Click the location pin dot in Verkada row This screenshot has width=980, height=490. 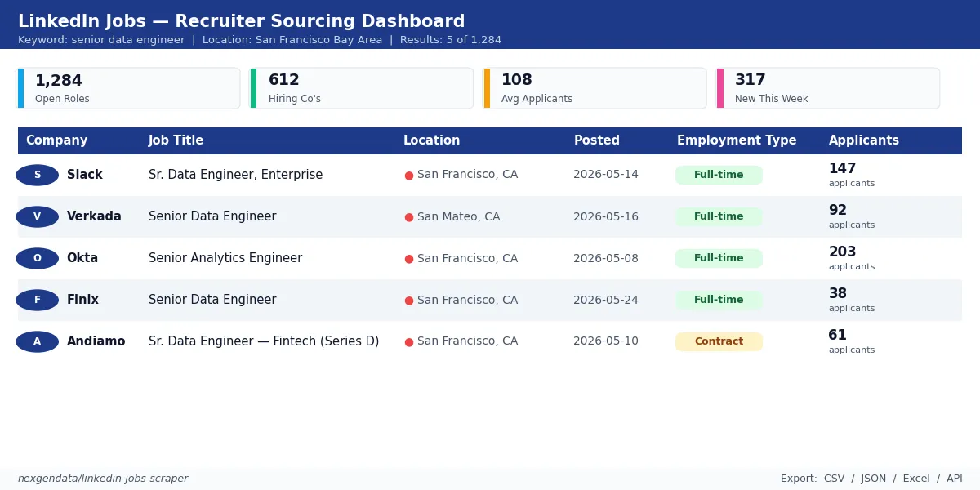409,217
